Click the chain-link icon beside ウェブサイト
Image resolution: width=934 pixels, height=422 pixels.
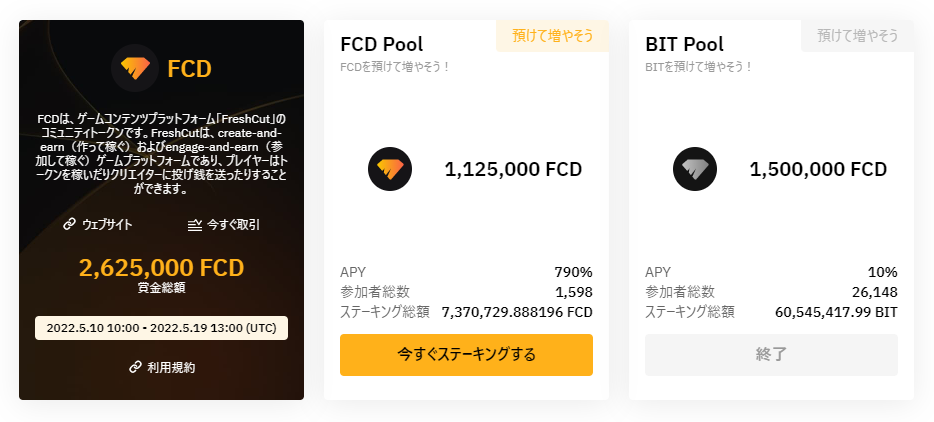click(70, 224)
